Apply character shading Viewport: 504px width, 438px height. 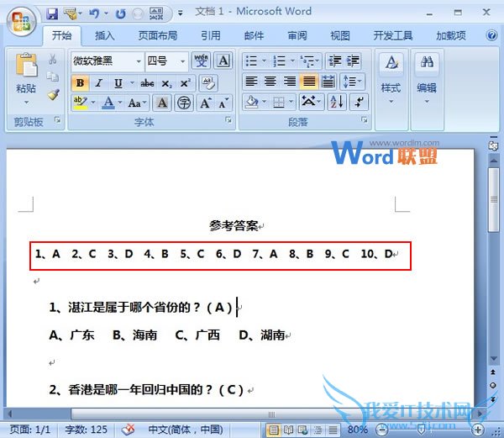point(162,103)
